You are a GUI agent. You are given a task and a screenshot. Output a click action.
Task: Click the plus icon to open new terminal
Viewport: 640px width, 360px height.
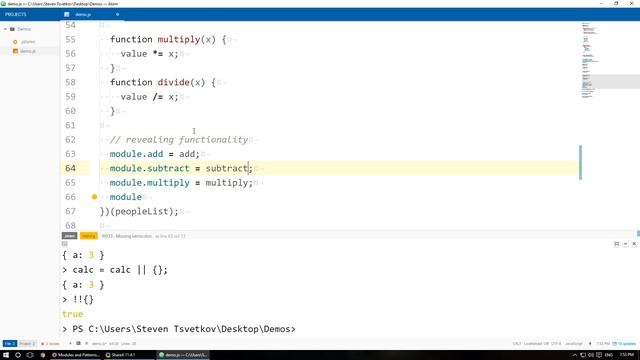pos(70,343)
